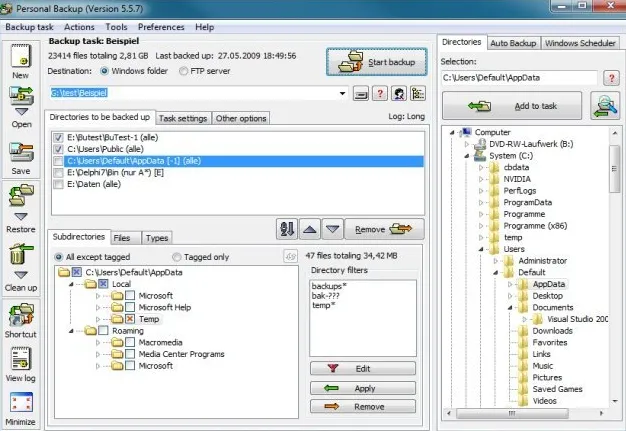
Task: Click the search folder icon beside Add to task
Action: [x=605, y=106]
